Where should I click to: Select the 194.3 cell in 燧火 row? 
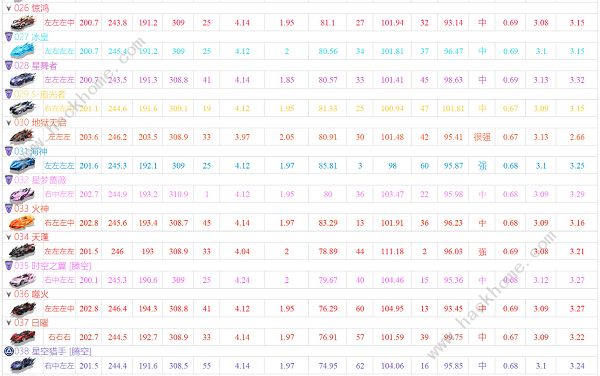tap(148, 309)
